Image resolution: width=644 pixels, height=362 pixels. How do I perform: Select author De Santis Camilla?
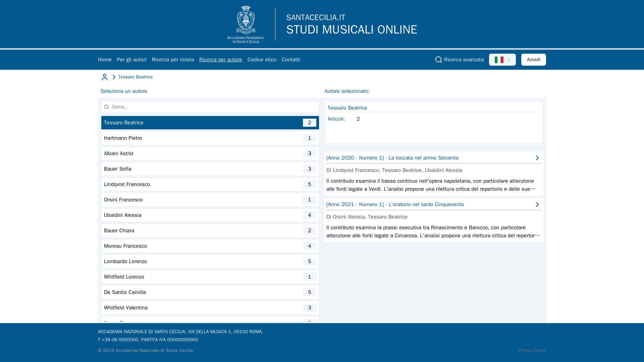pos(210,292)
